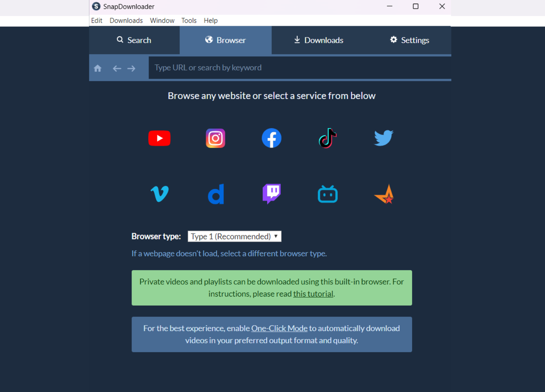The image size is (545, 392).
Task: Open the Dailymotion 'd' icon
Action: [215, 194]
